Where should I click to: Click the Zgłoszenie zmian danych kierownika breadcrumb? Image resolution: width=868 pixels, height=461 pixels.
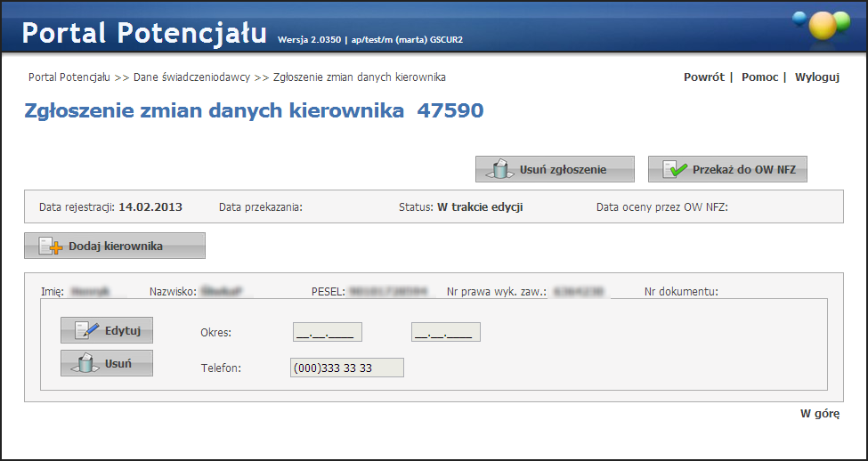point(359,77)
